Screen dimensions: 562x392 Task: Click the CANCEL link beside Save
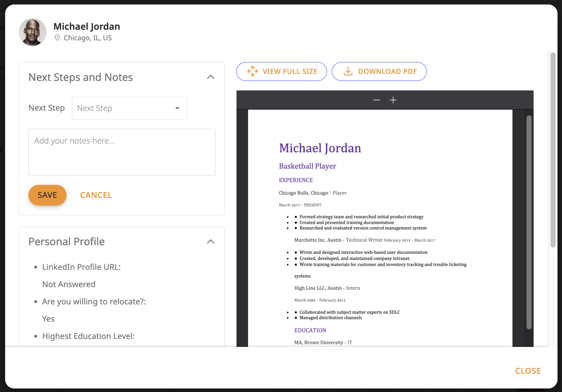click(x=96, y=195)
